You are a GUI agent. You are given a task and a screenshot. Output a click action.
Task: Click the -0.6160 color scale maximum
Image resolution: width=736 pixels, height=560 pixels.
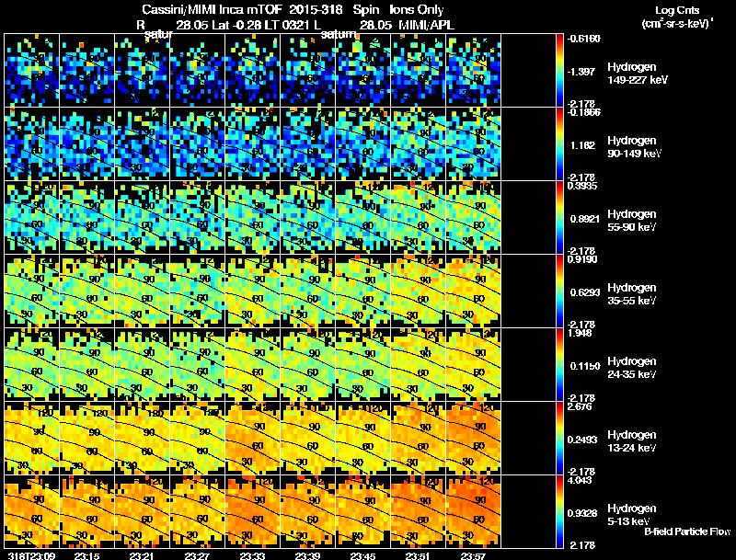[584, 39]
